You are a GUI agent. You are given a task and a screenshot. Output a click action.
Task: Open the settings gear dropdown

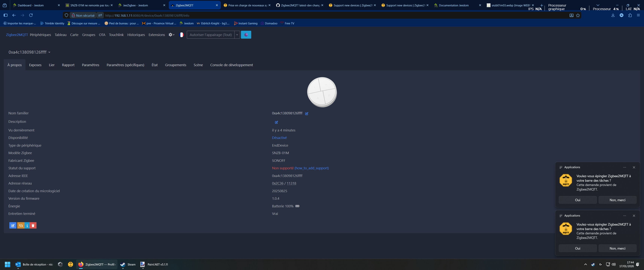click(171, 35)
